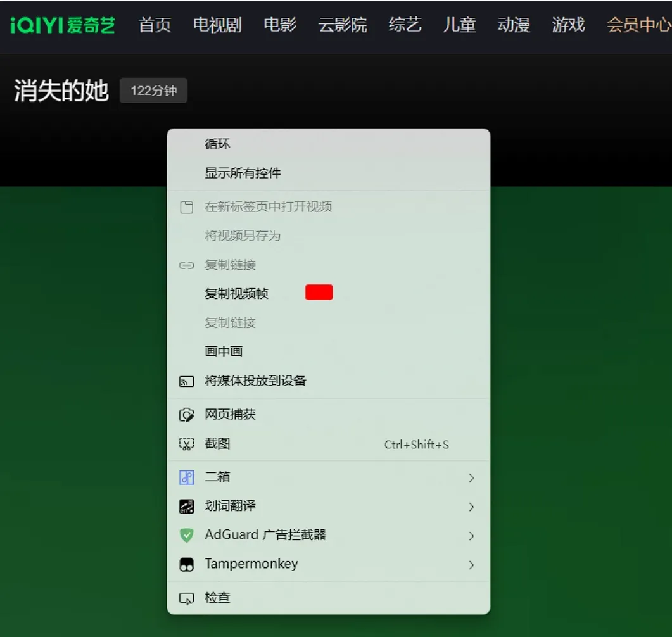Open the 二箱 menu entry
Screen dimensions: 672x637
(328, 477)
